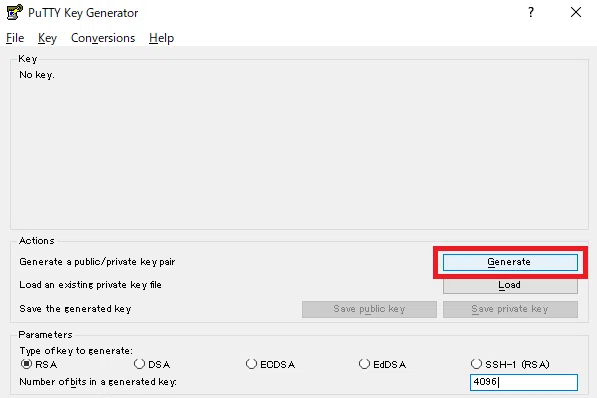Click 'Load an existing private key file' label
This screenshot has height=398, width=597.
[91, 285]
